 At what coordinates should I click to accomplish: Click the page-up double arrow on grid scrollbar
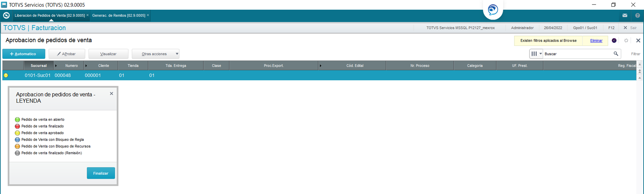click(639, 71)
